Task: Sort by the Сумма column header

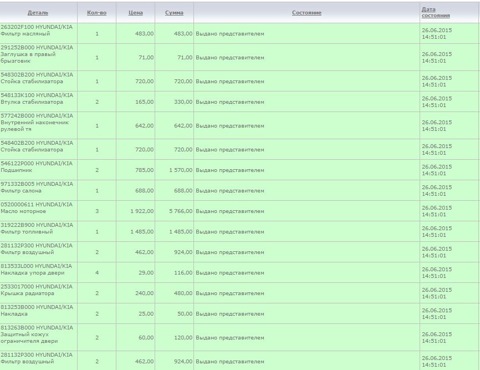Action: click(174, 13)
